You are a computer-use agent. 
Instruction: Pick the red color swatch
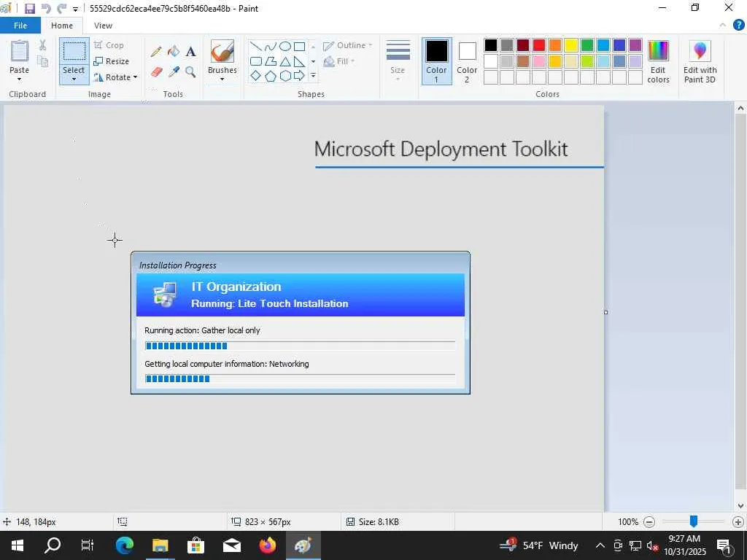(539, 45)
